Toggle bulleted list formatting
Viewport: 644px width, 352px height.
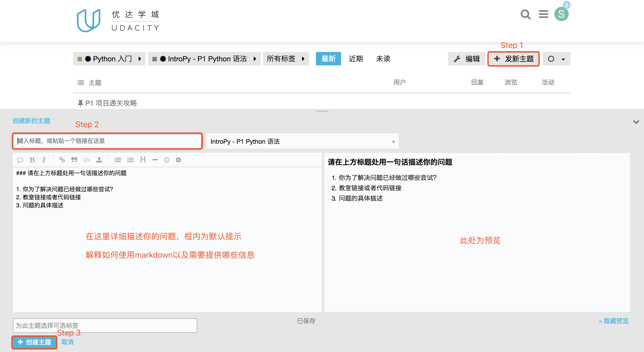coord(118,160)
